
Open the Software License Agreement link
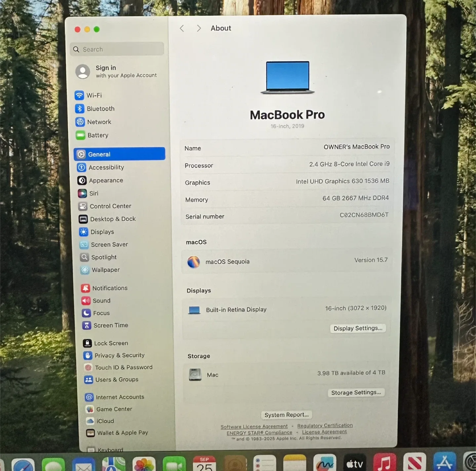click(254, 427)
